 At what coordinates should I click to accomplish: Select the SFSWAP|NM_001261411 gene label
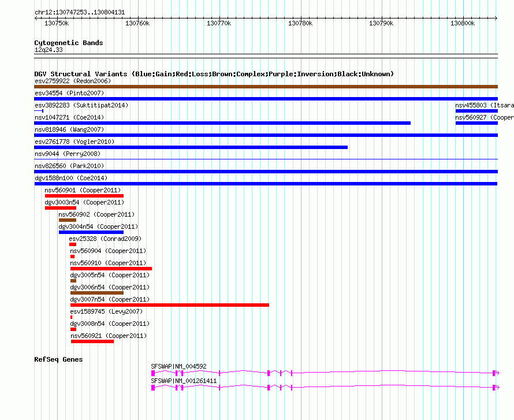184,381
